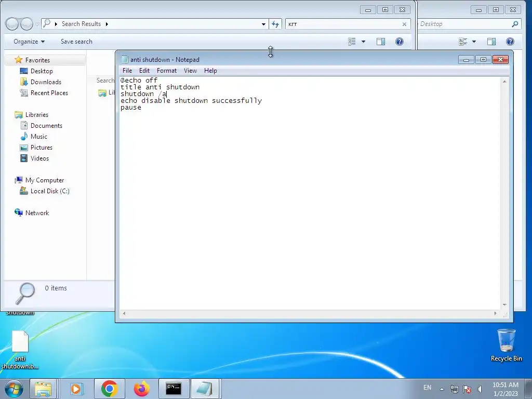Screen dimensions: 532x399
Task: Open help icon in Search Results window
Action: pos(400,42)
